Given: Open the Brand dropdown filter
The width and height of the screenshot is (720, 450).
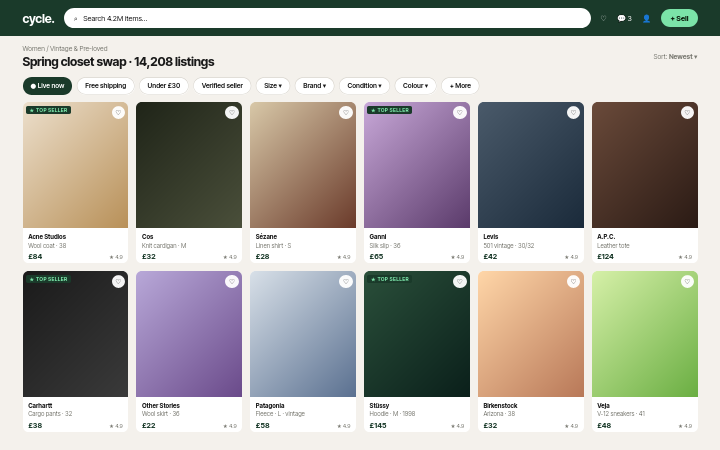Looking at the screenshot, I should click(x=315, y=86).
